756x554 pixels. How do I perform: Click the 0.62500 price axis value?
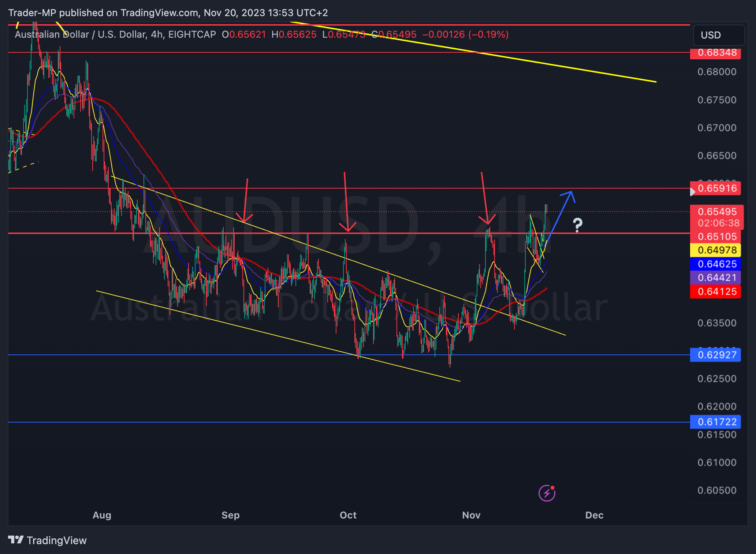pos(717,379)
